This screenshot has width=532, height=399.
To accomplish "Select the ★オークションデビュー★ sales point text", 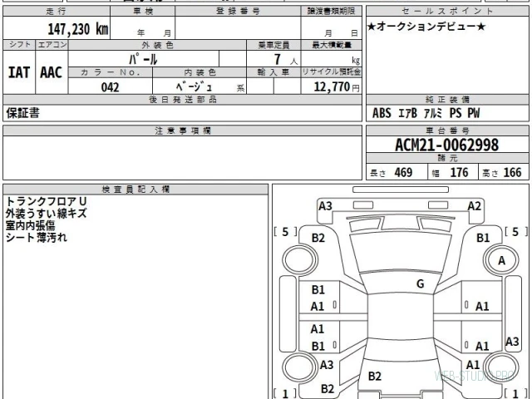I will point(426,27).
